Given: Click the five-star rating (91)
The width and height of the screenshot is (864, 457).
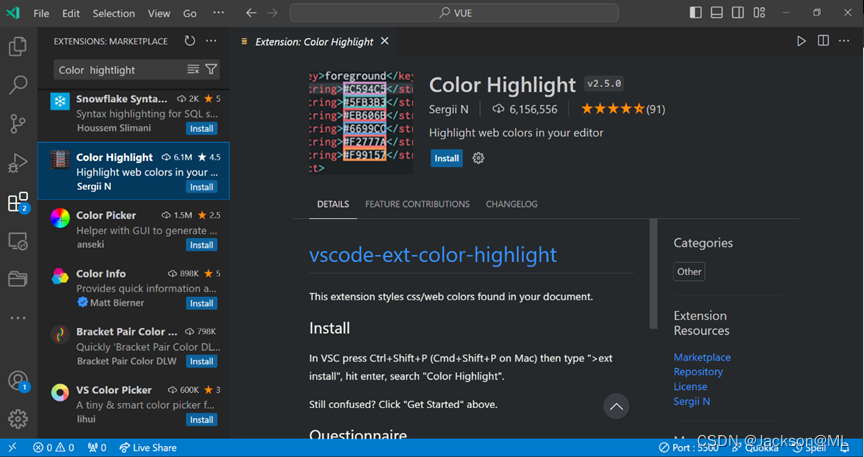Looking at the screenshot, I should (x=623, y=109).
